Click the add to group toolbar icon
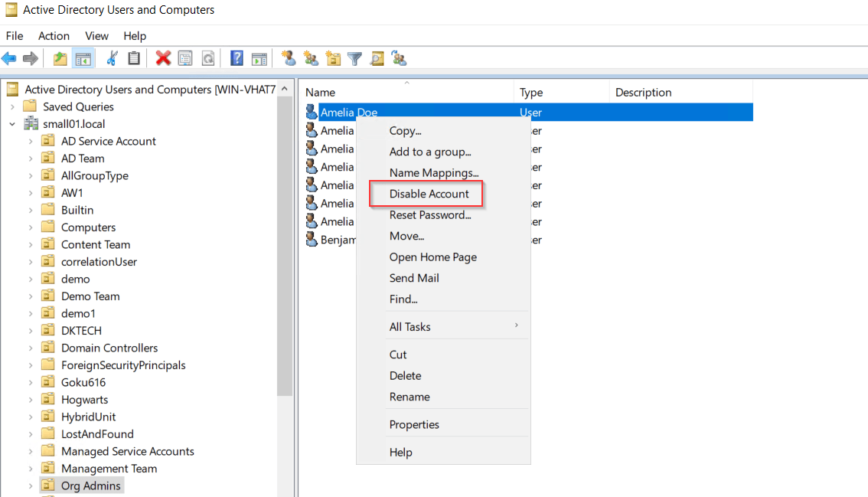 pos(399,58)
